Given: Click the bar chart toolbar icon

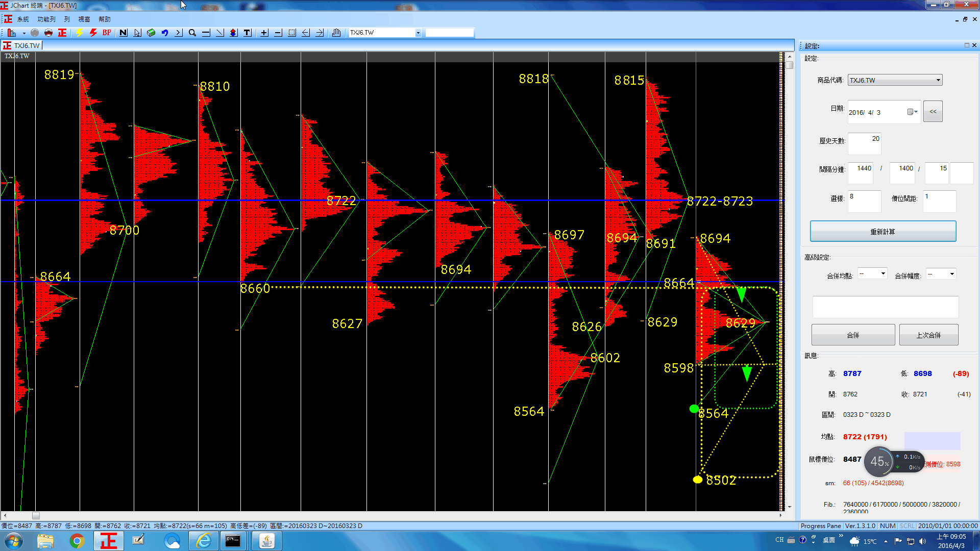Looking at the screenshot, I should point(12,33).
